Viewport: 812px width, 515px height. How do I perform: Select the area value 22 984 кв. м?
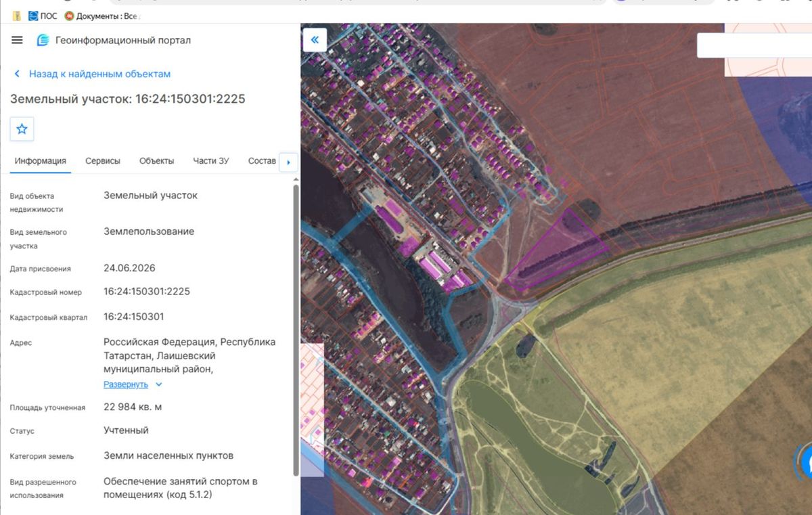[133, 407]
